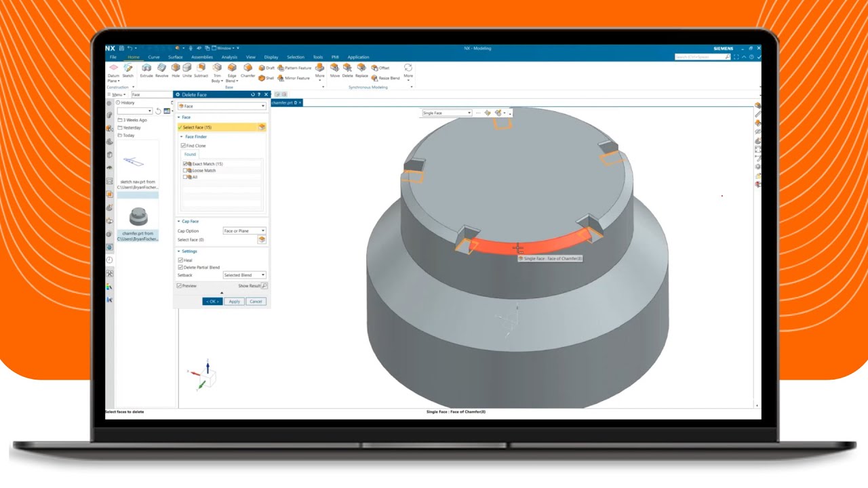Image resolution: width=868 pixels, height=488 pixels.
Task: Click the Save icon in title bar
Action: coord(121,48)
